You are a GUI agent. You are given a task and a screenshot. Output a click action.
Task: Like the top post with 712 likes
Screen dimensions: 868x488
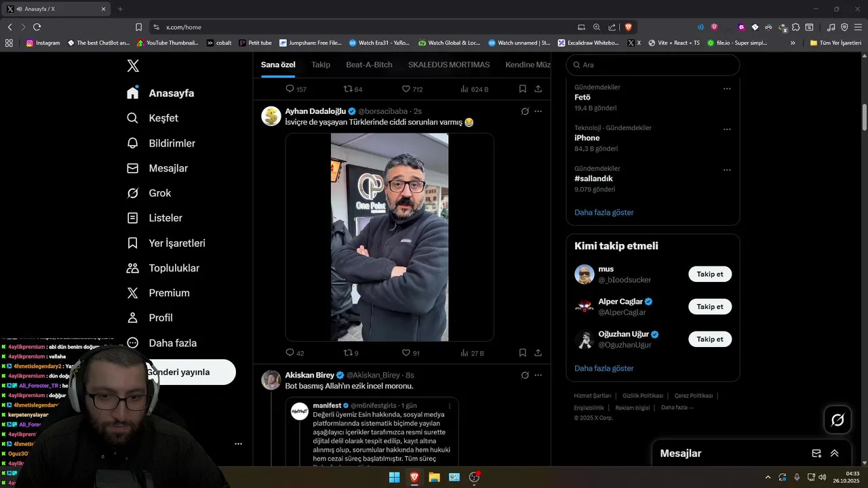click(412, 89)
